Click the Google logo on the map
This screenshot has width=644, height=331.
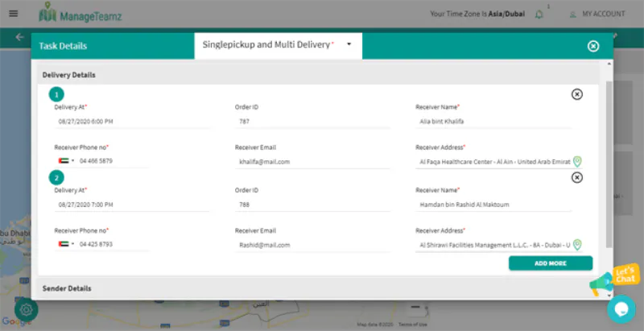tap(15, 321)
